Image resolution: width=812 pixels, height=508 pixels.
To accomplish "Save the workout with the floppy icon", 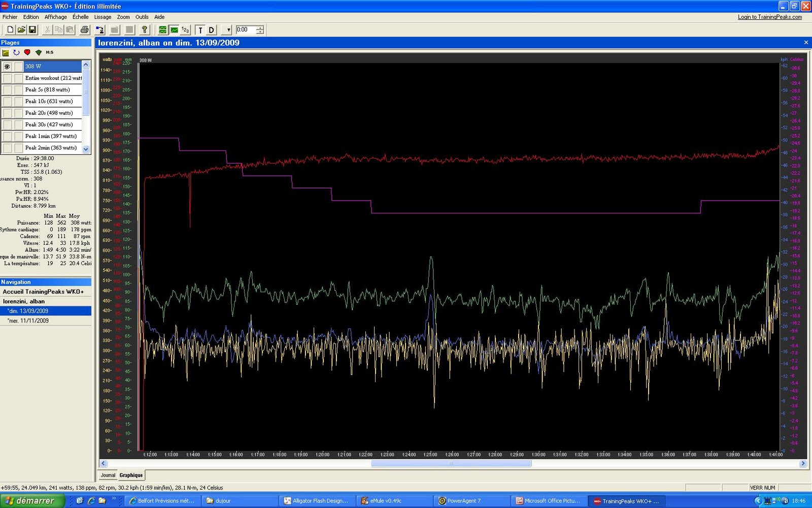I will 32,30.
